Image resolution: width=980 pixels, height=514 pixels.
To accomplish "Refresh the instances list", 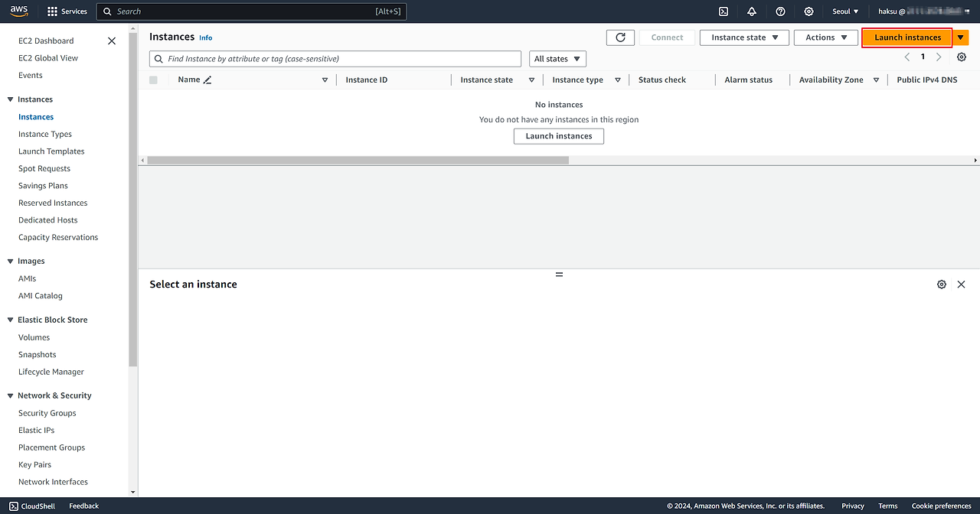I will pos(620,37).
